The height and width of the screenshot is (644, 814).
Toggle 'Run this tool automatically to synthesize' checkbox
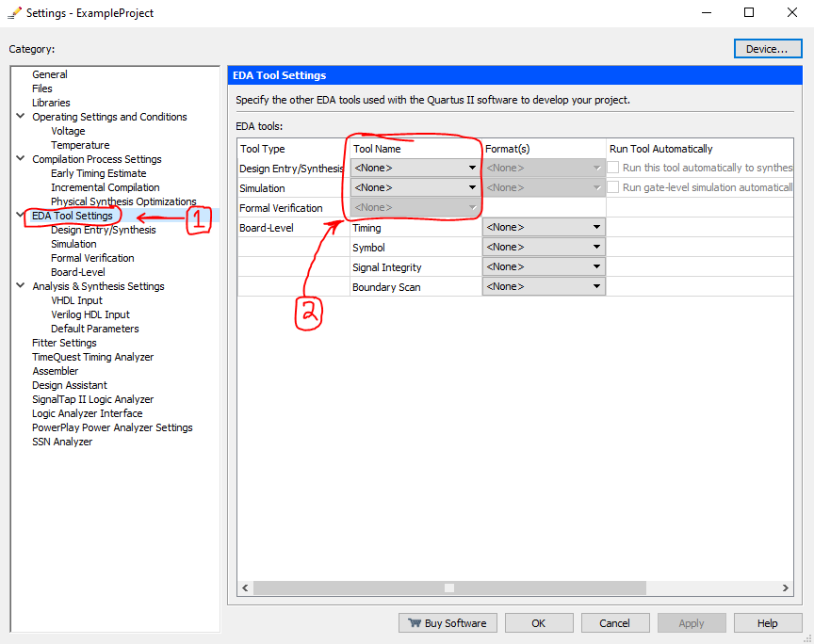pyautogui.click(x=613, y=167)
